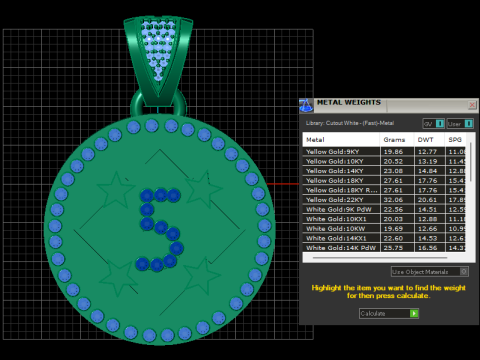Select the White Gold:10KX1 row
Screen dimensions: 480x360
pos(384,219)
